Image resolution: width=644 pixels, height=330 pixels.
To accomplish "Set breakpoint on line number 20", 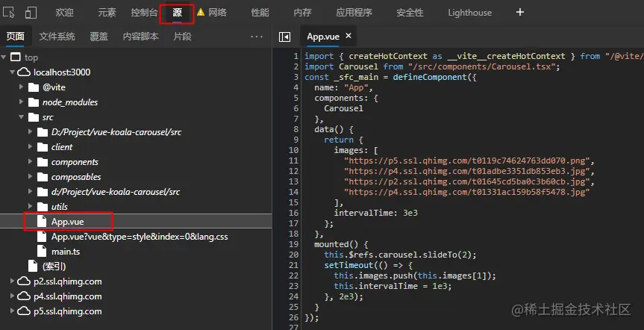I will tap(294, 255).
